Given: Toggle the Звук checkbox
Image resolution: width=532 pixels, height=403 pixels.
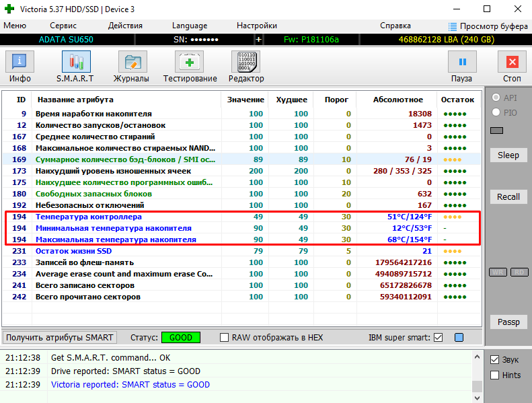Looking at the screenshot, I should [x=495, y=359].
